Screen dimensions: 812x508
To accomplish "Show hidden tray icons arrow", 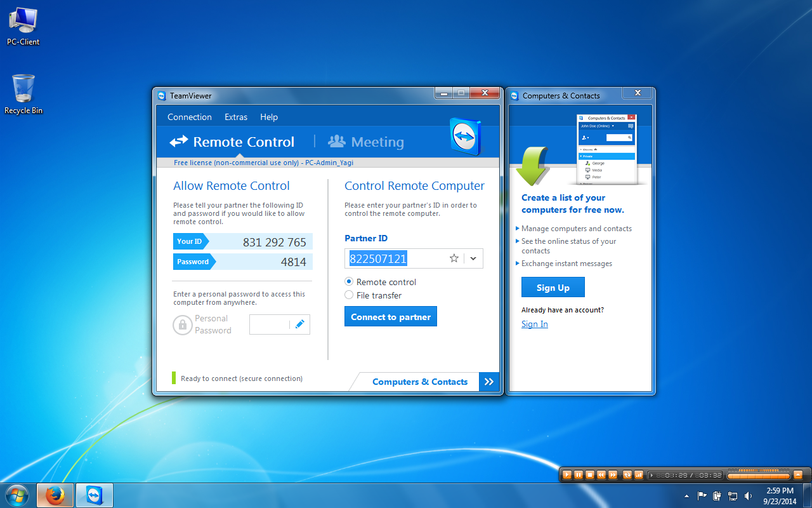I will (687, 496).
